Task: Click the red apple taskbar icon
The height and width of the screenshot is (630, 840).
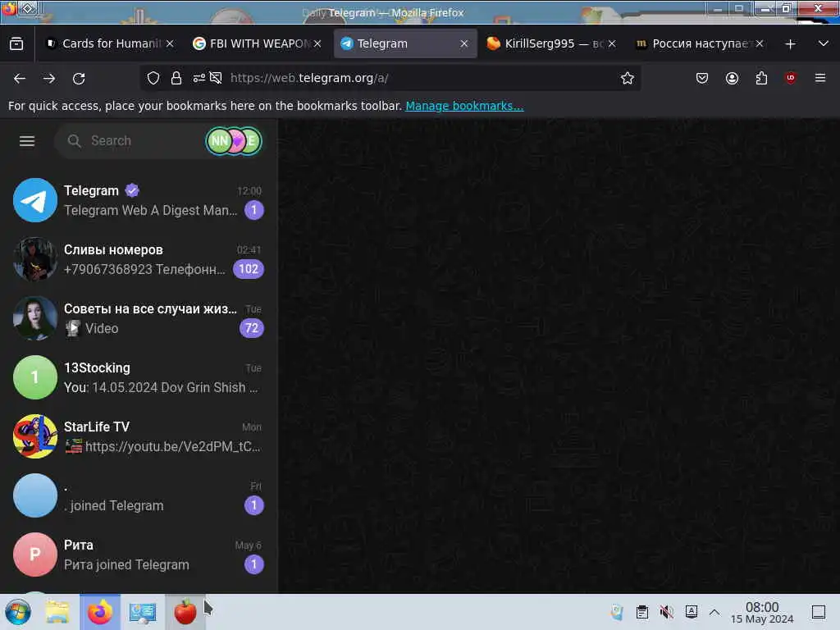Action: tap(185, 612)
